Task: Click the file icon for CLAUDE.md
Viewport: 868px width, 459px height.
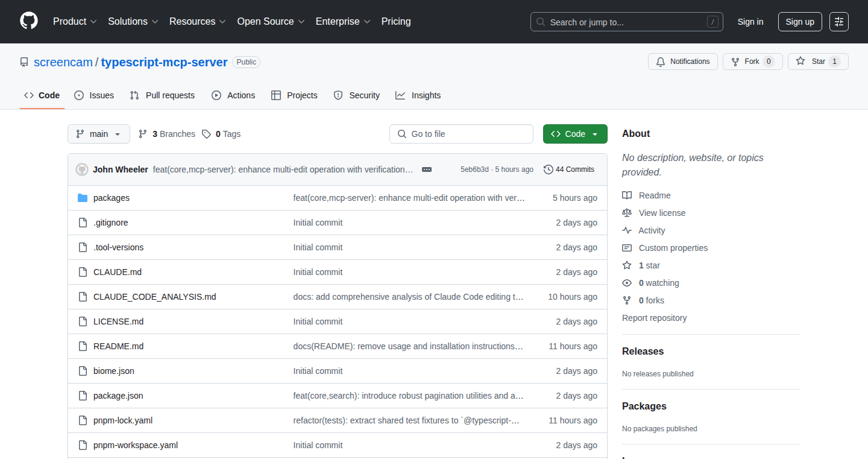Action: [83, 272]
